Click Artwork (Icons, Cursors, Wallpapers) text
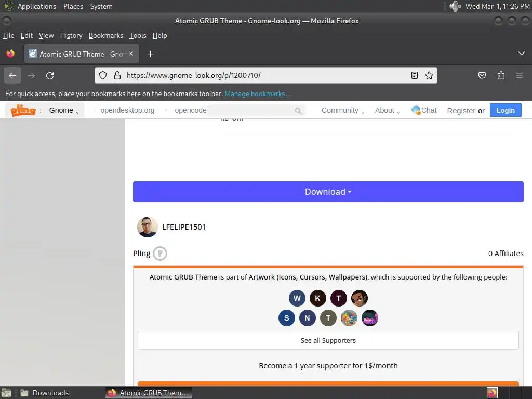 click(308, 277)
